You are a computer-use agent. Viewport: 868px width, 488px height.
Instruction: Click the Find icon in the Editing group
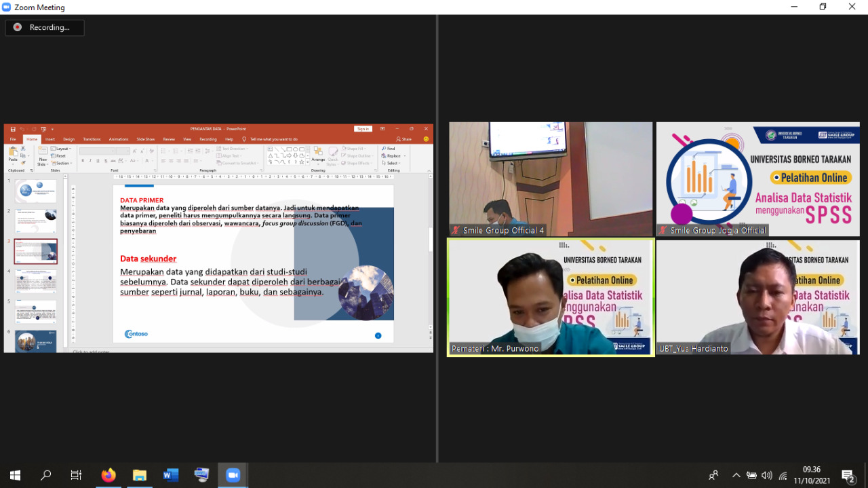tap(389, 149)
